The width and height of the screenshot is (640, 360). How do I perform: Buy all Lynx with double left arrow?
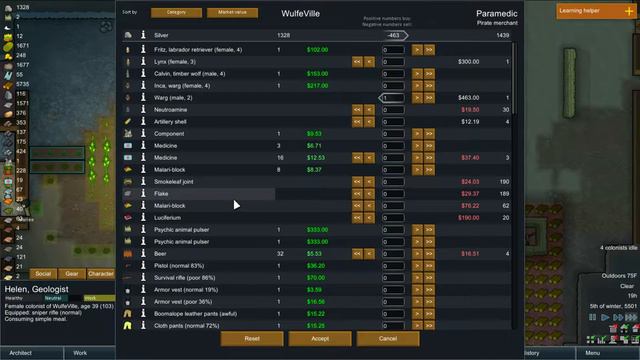(357, 62)
